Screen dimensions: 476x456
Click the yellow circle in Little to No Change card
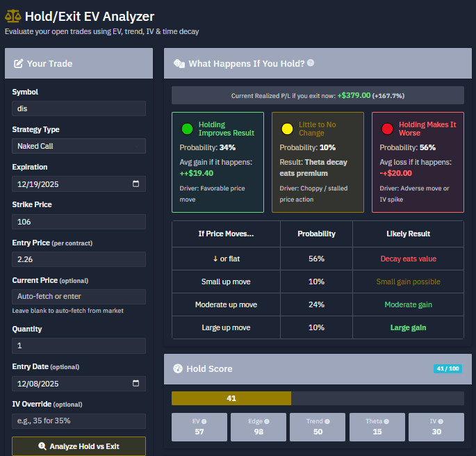click(x=287, y=129)
